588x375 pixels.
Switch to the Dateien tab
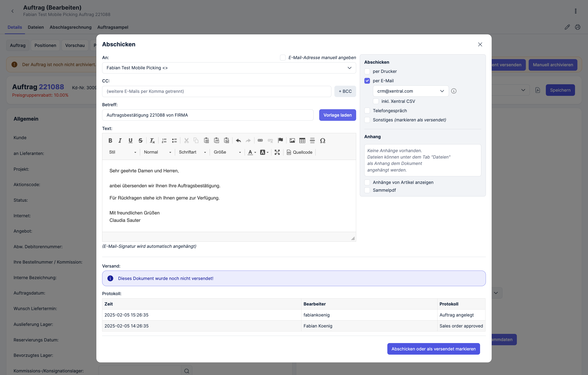[36, 27]
